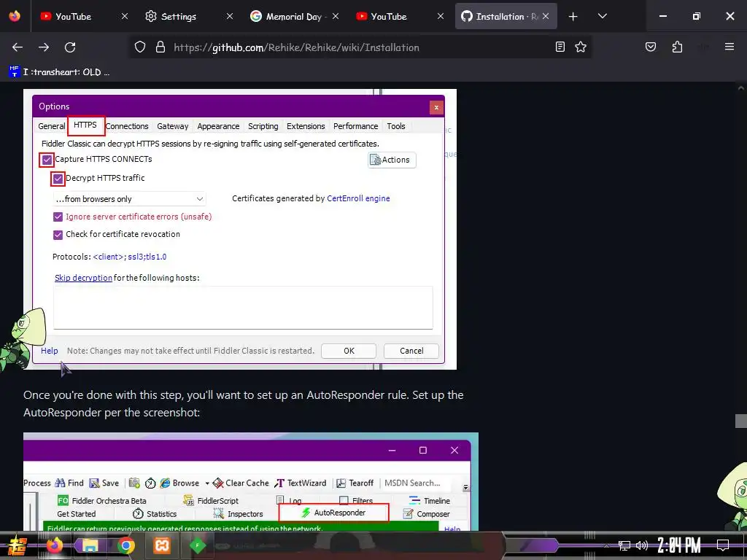
Task: Toggle reader view in the address bar
Action: tap(560, 47)
